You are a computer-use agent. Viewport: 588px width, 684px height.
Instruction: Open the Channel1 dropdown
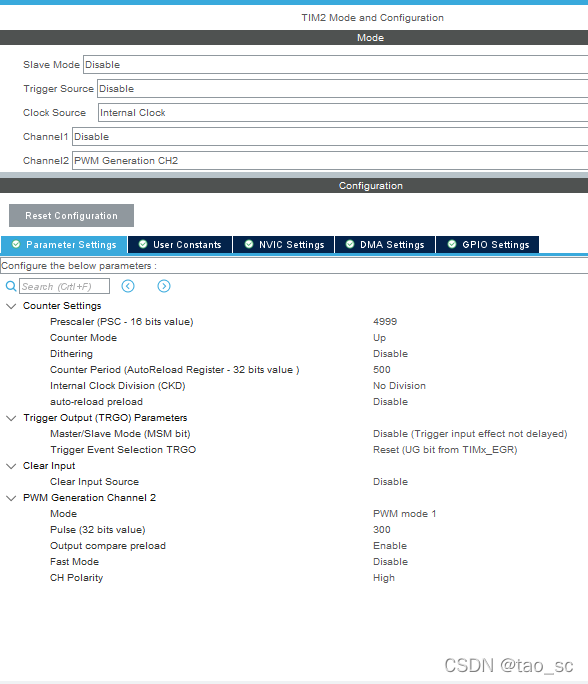click(x=330, y=137)
